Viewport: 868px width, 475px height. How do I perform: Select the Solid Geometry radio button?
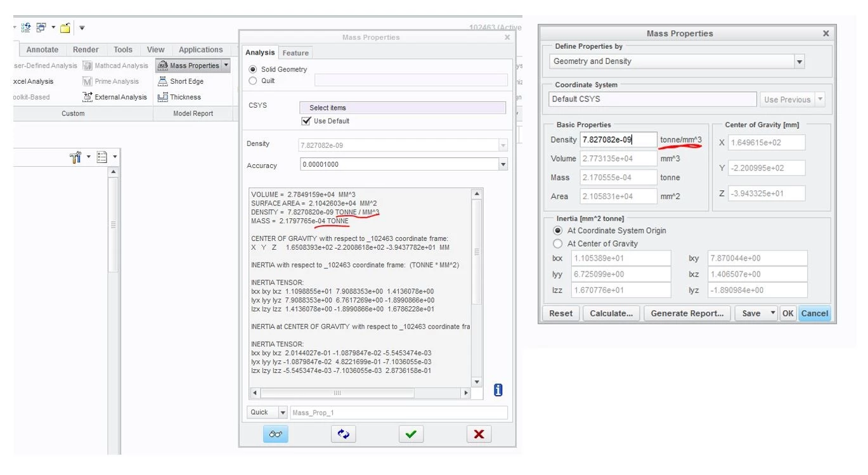[253, 69]
